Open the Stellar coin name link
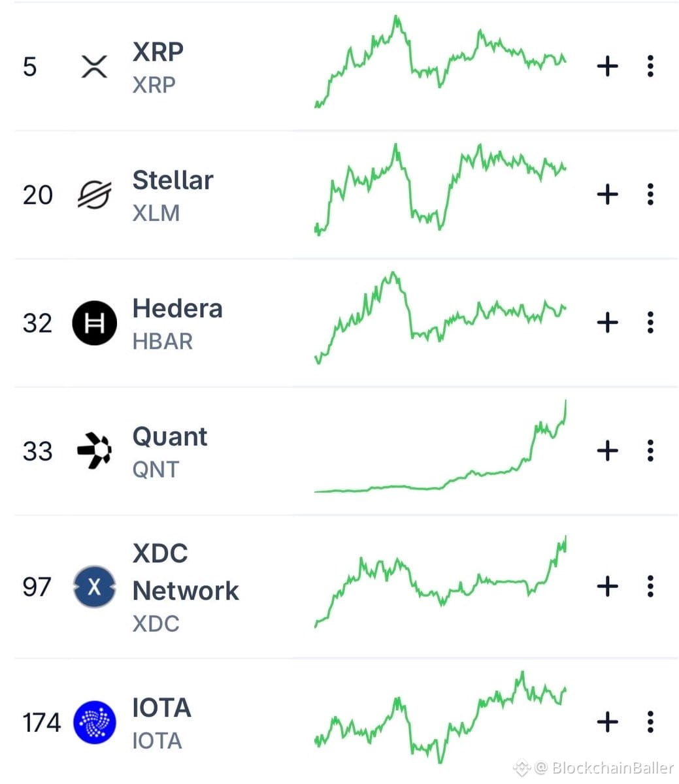The image size is (679, 784). click(x=173, y=180)
